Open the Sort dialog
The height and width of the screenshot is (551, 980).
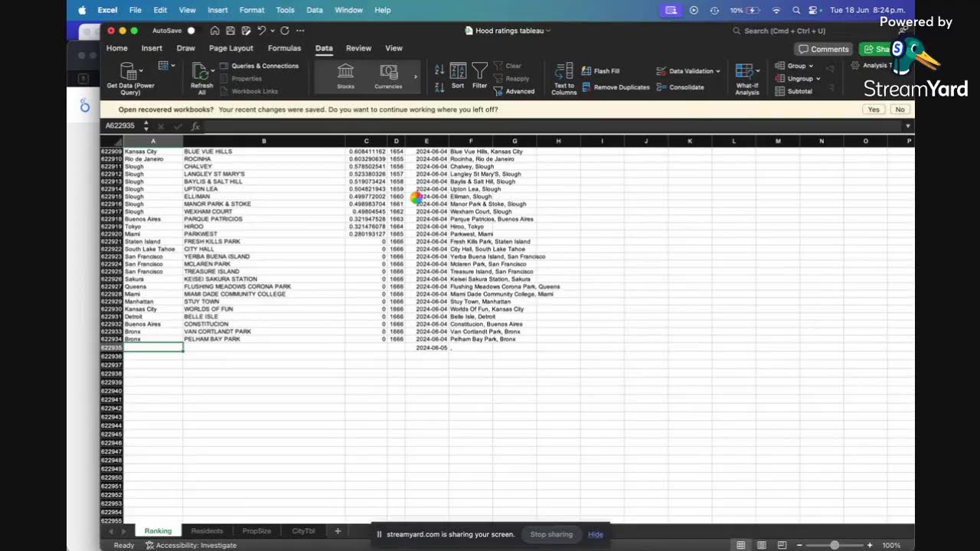pyautogui.click(x=458, y=76)
